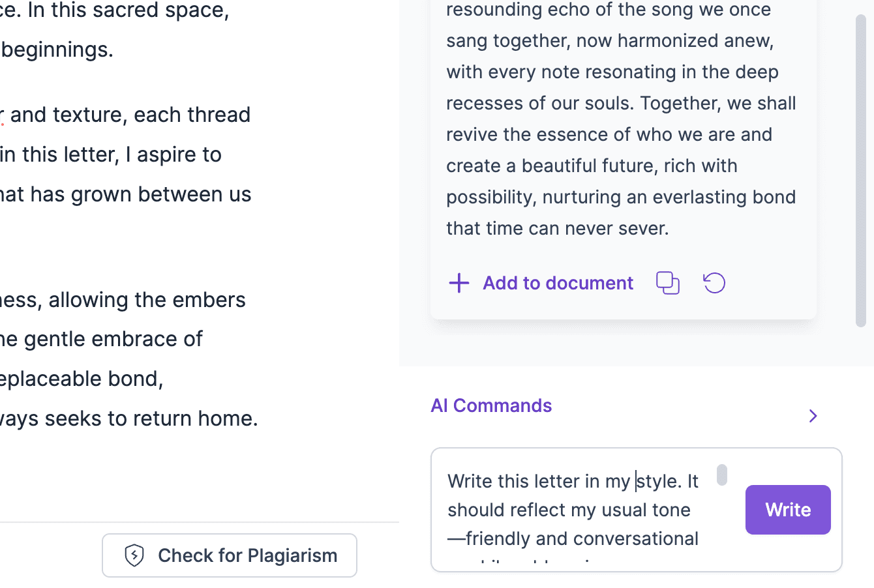This screenshot has width=874, height=588.
Task: Copy the generated text with the copy icon
Action: 668,283
